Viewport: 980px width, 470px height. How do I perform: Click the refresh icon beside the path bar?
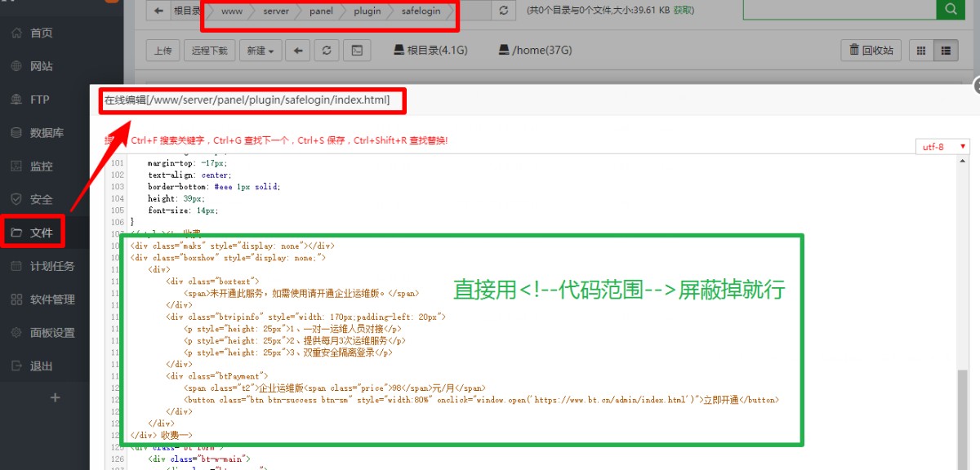click(x=504, y=11)
